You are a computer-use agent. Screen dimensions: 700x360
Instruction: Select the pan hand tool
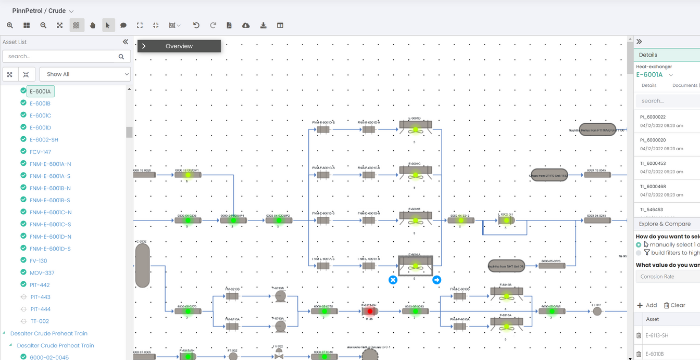[93, 25]
